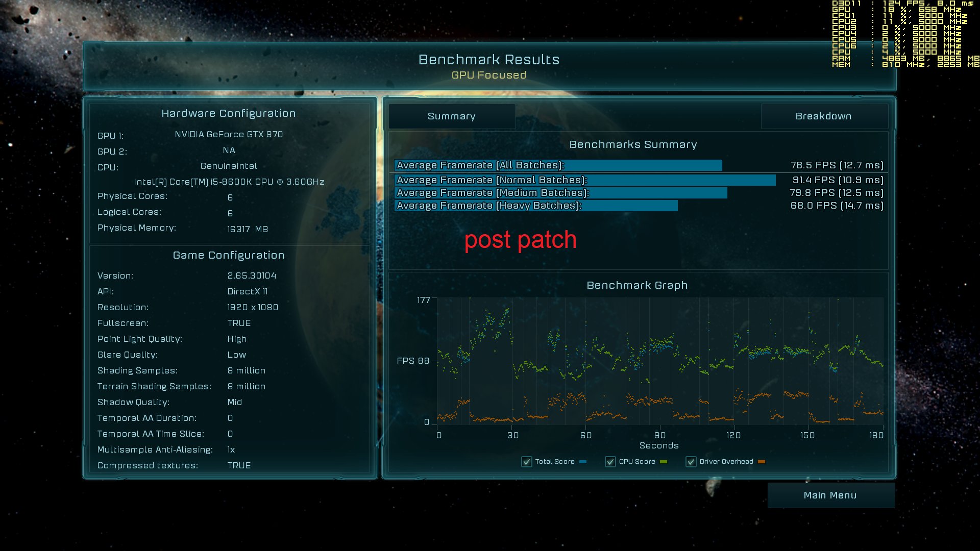Click the Average Framerate (Normal Batches) bar
Viewport: 980px width, 551px height.
click(584, 180)
